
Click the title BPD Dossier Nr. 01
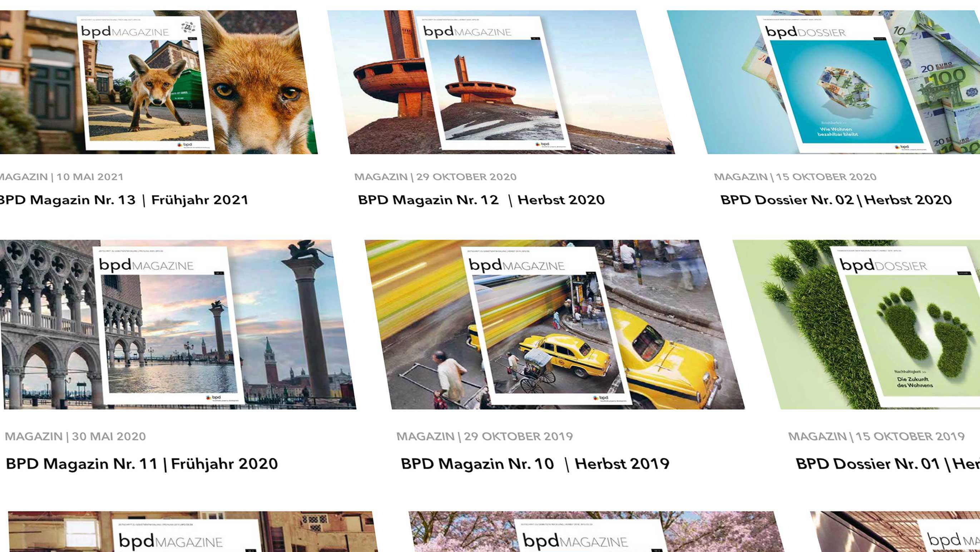[888, 464]
